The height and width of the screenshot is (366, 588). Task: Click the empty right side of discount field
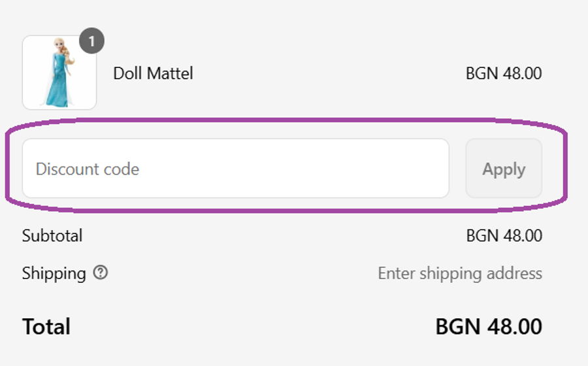coord(379,169)
